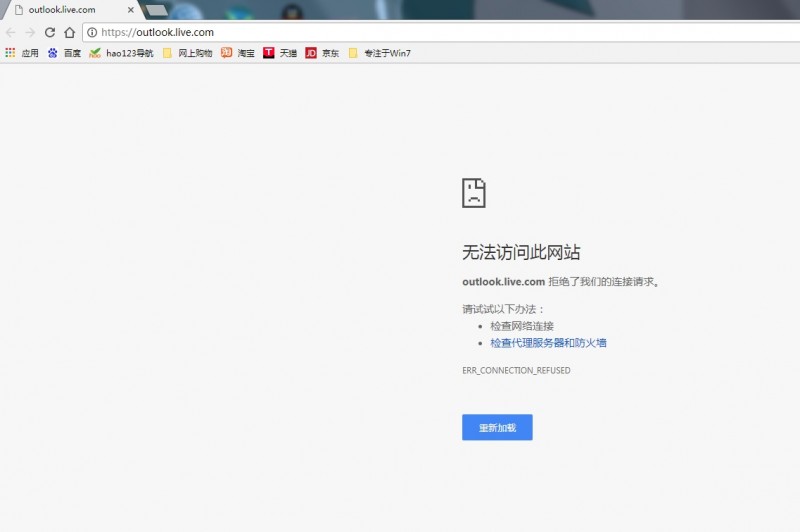Image resolution: width=800 pixels, height=532 pixels.
Task: Expand the 专注于Win7 bookmark folder
Action: click(x=379, y=53)
